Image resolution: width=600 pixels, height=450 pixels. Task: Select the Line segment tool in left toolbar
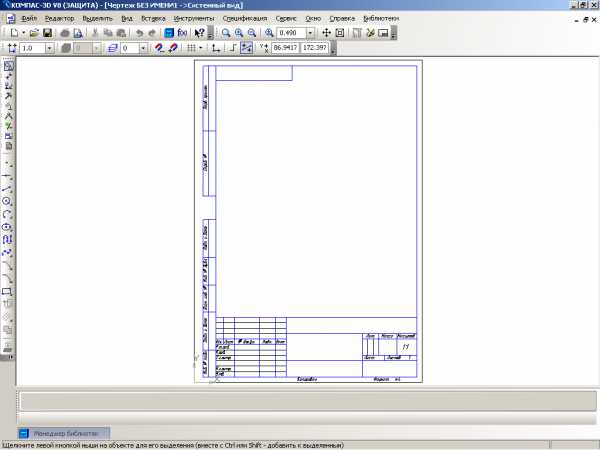8,189
